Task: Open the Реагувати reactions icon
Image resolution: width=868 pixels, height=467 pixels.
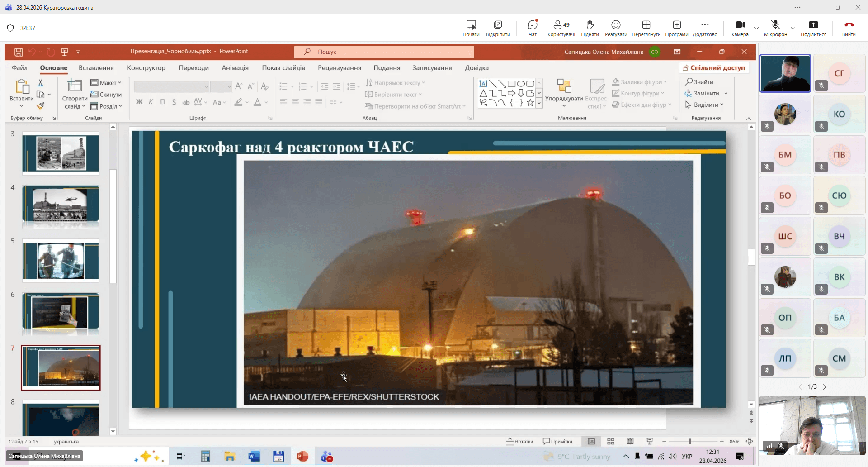Action: coord(616,25)
